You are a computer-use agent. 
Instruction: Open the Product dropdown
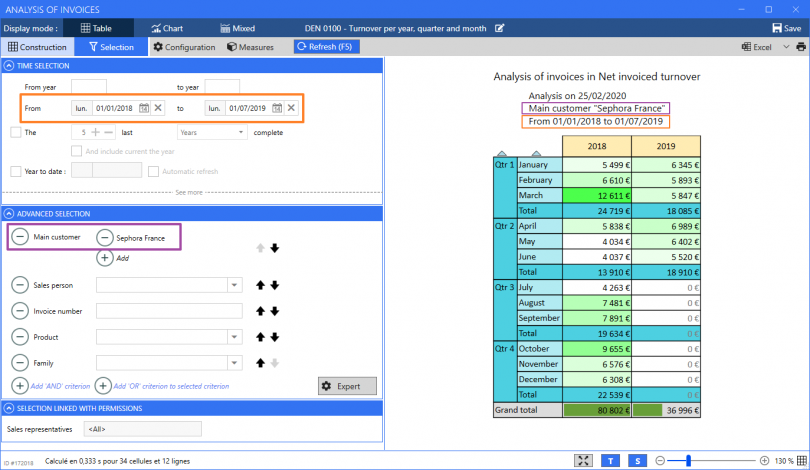[235, 337]
